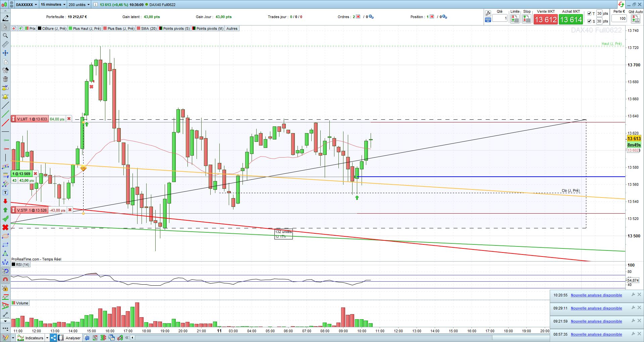This screenshot has height=342, width=644.
Task: Click the Limite order icon
Action: (x=515, y=19)
